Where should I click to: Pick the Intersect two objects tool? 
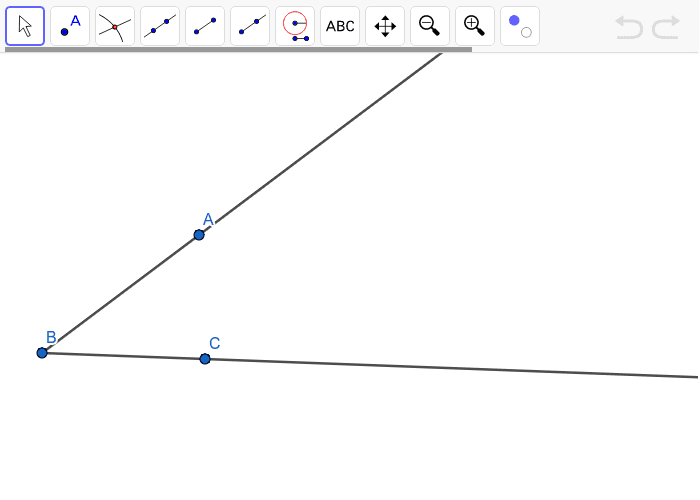click(115, 26)
